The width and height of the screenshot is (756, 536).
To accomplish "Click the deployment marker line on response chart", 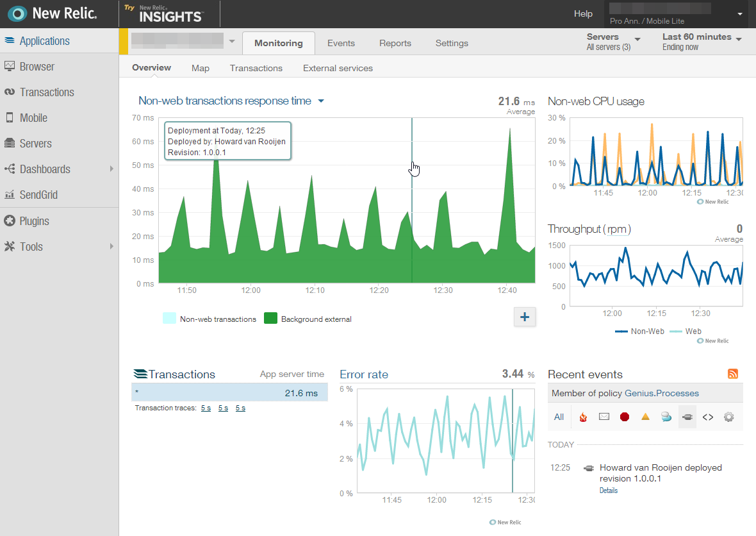I will pos(412,200).
